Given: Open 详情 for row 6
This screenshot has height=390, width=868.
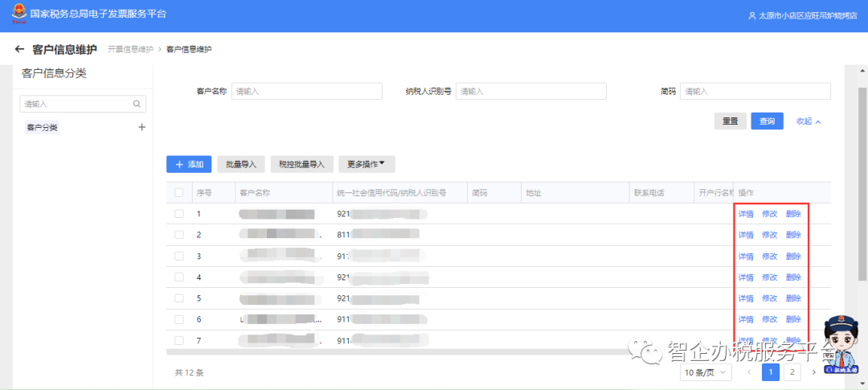Looking at the screenshot, I should [746, 319].
